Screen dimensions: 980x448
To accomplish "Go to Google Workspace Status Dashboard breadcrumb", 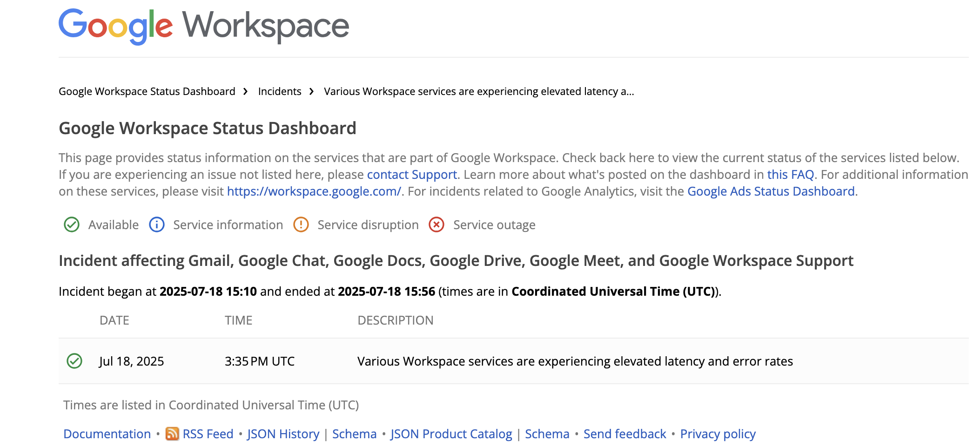I will (147, 92).
